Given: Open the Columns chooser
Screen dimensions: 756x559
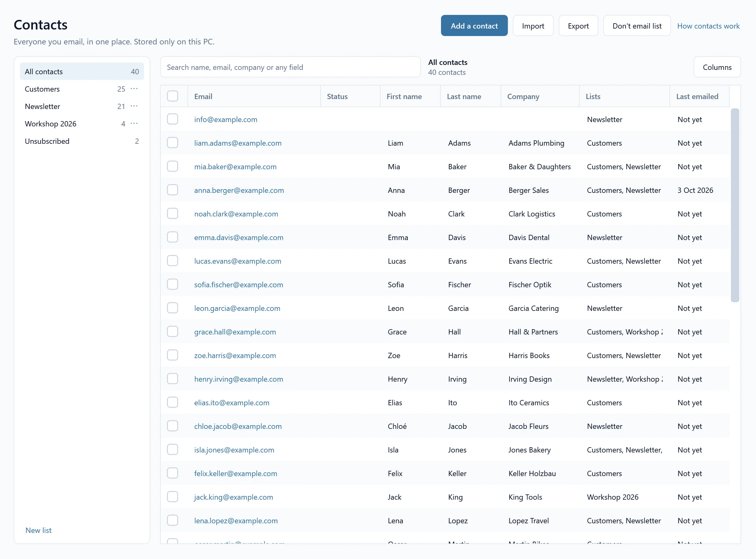Looking at the screenshot, I should pos(717,67).
